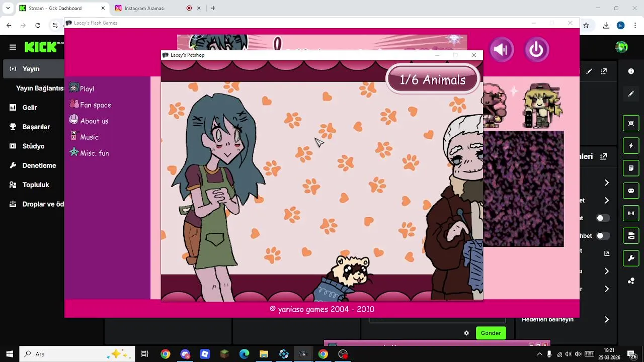Image resolution: width=644 pixels, height=362 pixels.
Task: Click the pink power button
Action: click(536, 49)
